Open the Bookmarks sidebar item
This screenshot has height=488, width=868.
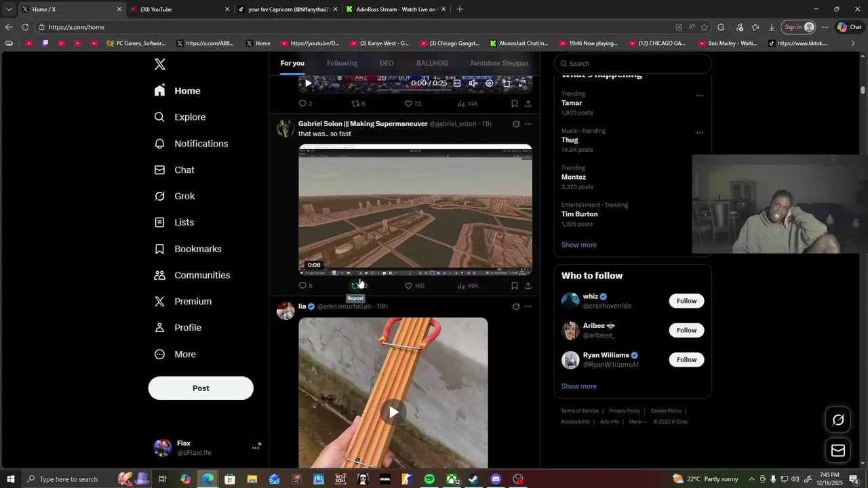(188, 249)
